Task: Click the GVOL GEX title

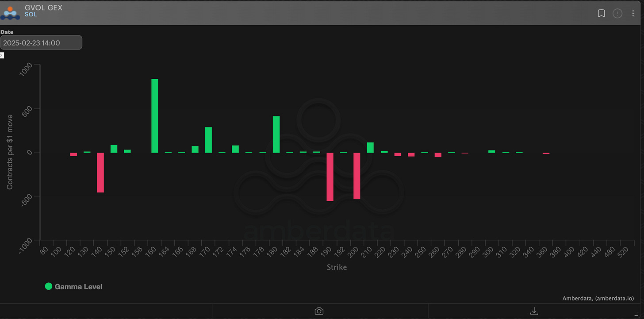Action: click(x=43, y=8)
